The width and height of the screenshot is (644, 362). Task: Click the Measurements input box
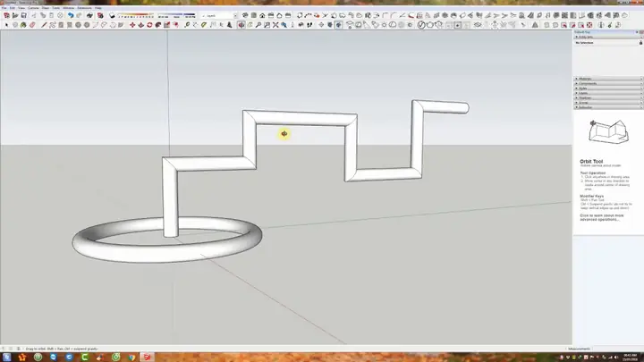pyautogui.click(x=618, y=349)
